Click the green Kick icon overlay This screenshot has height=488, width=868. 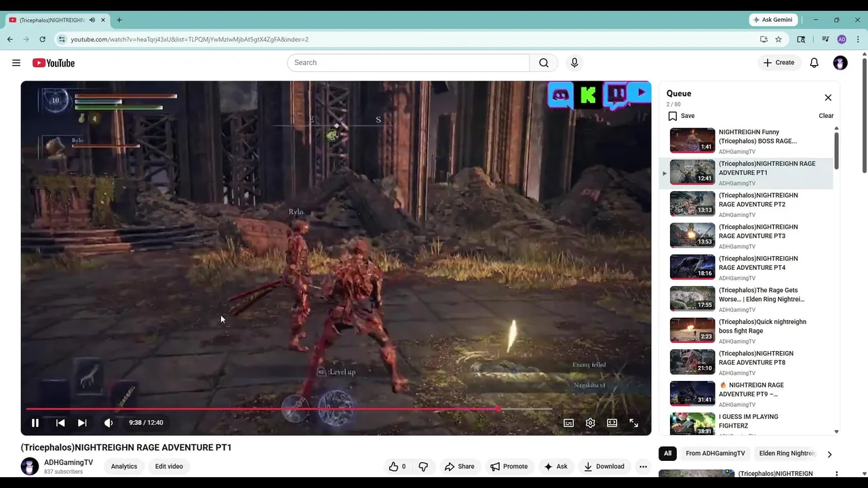588,95
